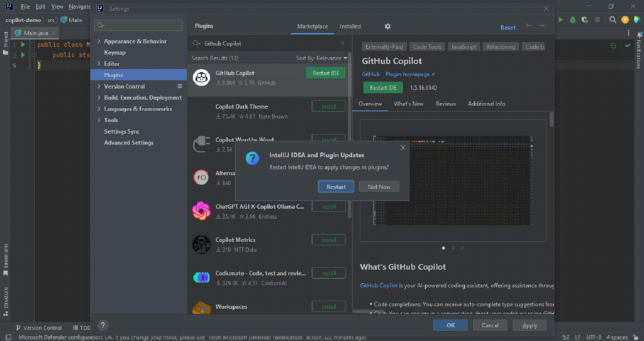This screenshot has height=341, width=644.
Task: Open the Reviews tab
Action: pyautogui.click(x=446, y=104)
